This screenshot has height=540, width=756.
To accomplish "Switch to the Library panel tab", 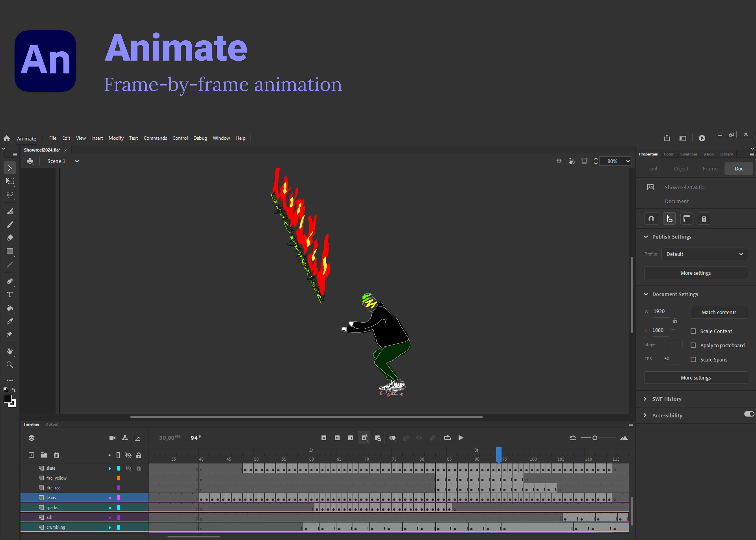I will 726,154.
